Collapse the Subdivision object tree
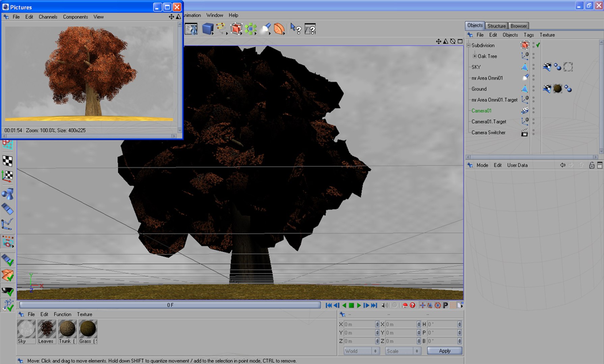The width and height of the screenshot is (604, 364). pyautogui.click(x=468, y=45)
